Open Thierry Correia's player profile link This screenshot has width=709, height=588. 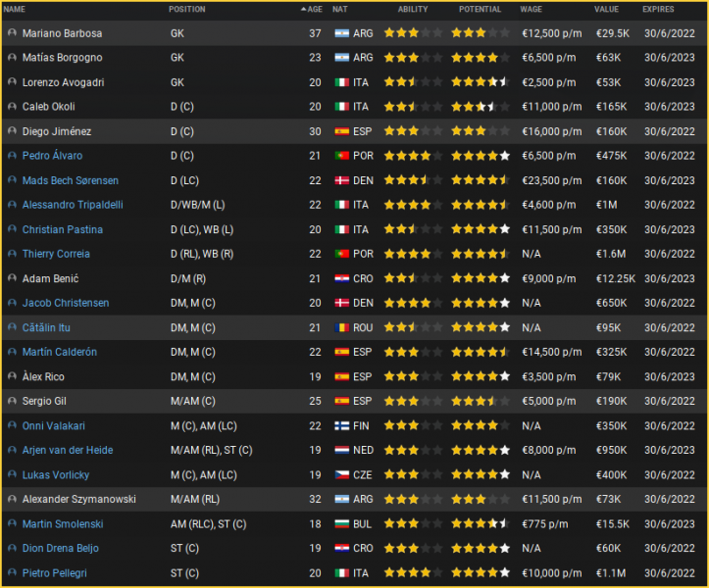click(56, 254)
